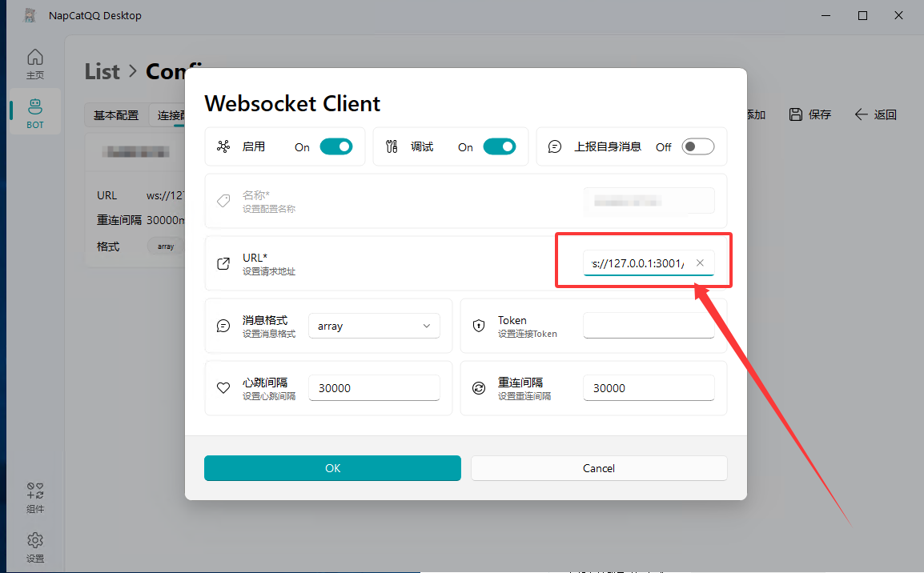Go back to List breadcrumb
The height and width of the screenshot is (573, 924).
(x=102, y=71)
